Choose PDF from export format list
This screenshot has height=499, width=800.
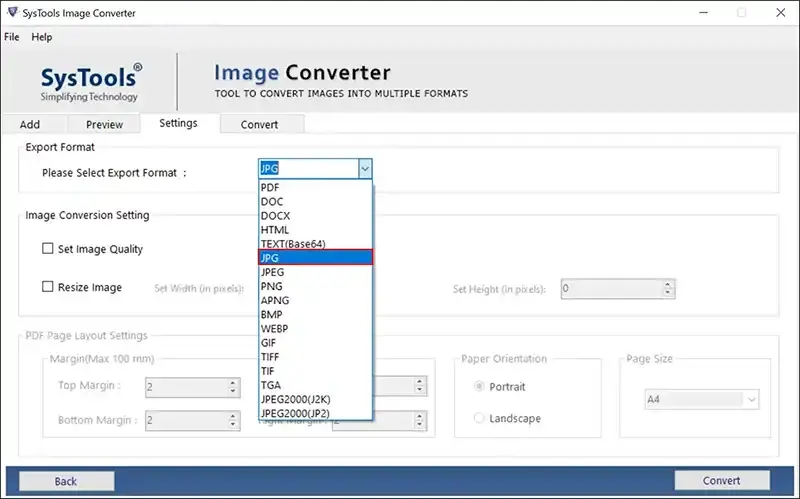[x=315, y=187]
